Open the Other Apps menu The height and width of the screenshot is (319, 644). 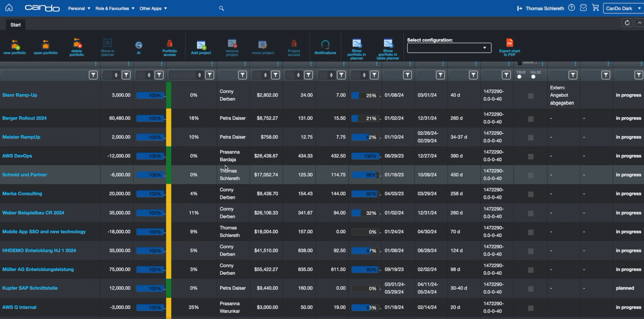click(x=153, y=8)
